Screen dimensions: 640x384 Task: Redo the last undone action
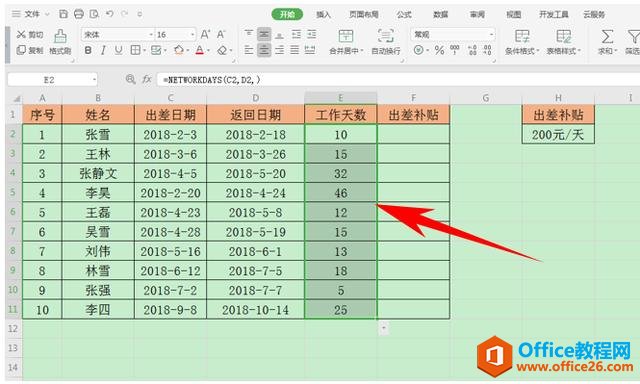(124, 14)
